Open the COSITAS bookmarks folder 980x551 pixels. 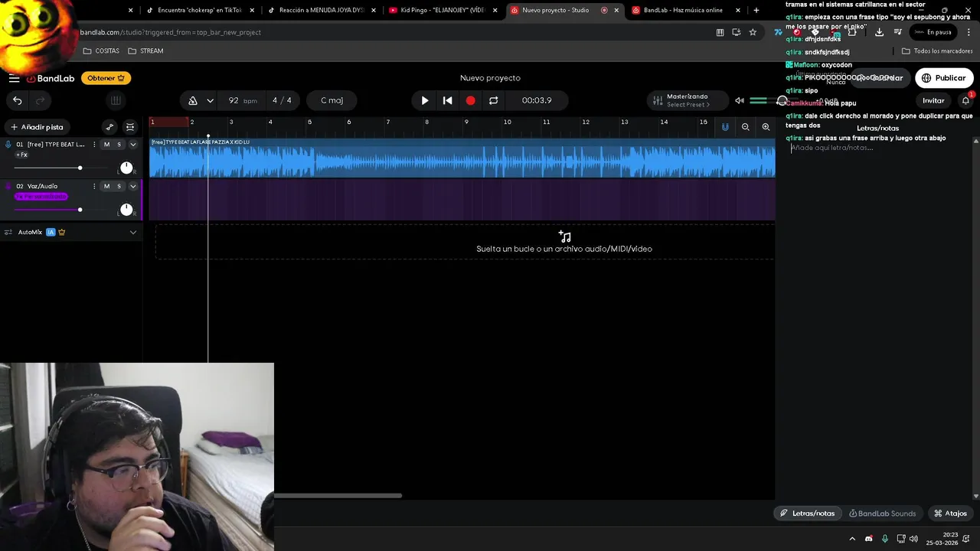101,51
